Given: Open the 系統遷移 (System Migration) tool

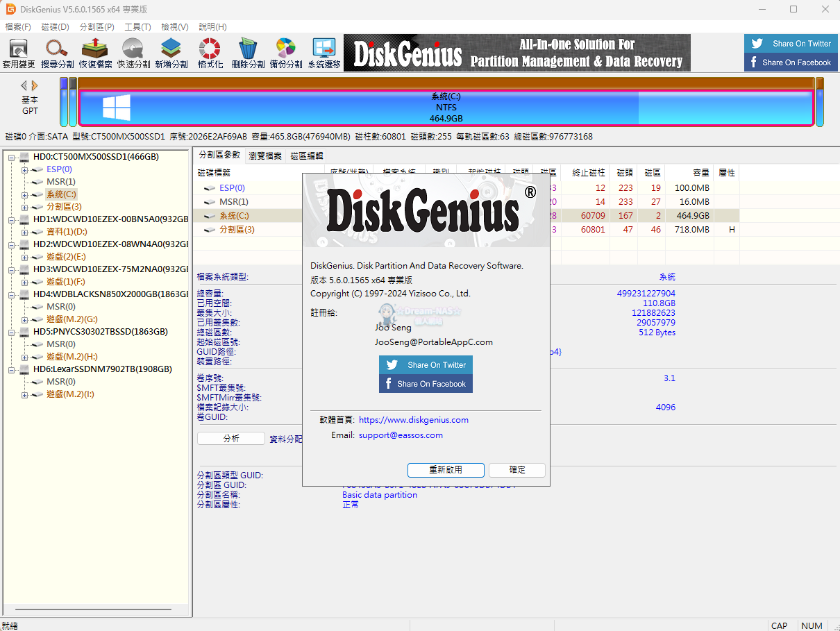Looking at the screenshot, I should [324, 52].
